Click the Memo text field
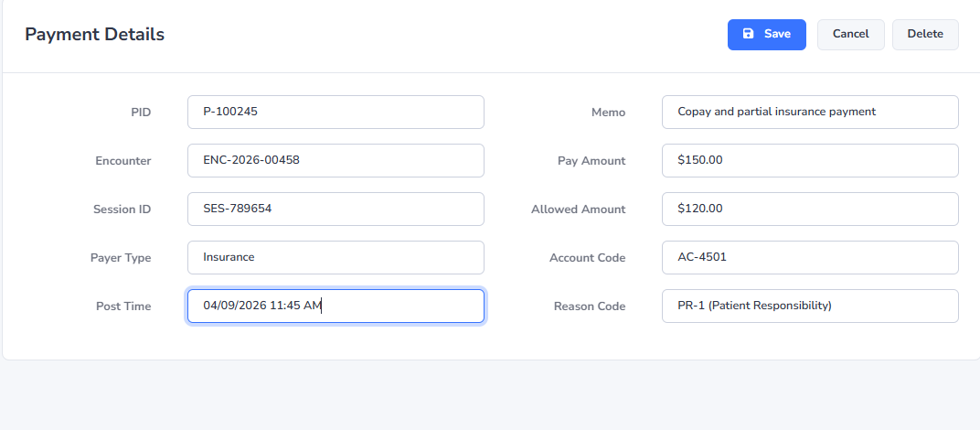 tap(810, 112)
